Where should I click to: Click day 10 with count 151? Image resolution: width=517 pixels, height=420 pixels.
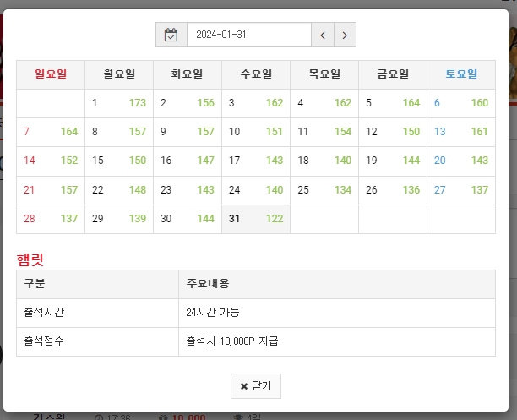[256, 132]
